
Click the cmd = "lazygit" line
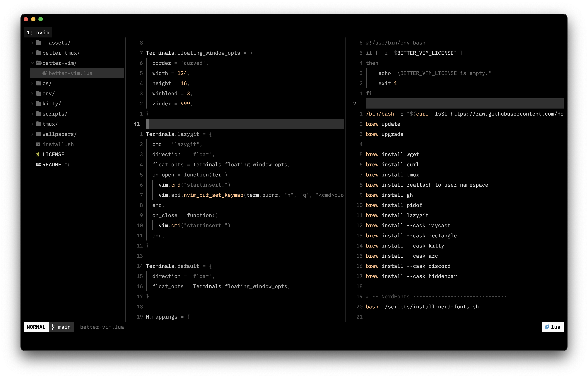click(177, 144)
